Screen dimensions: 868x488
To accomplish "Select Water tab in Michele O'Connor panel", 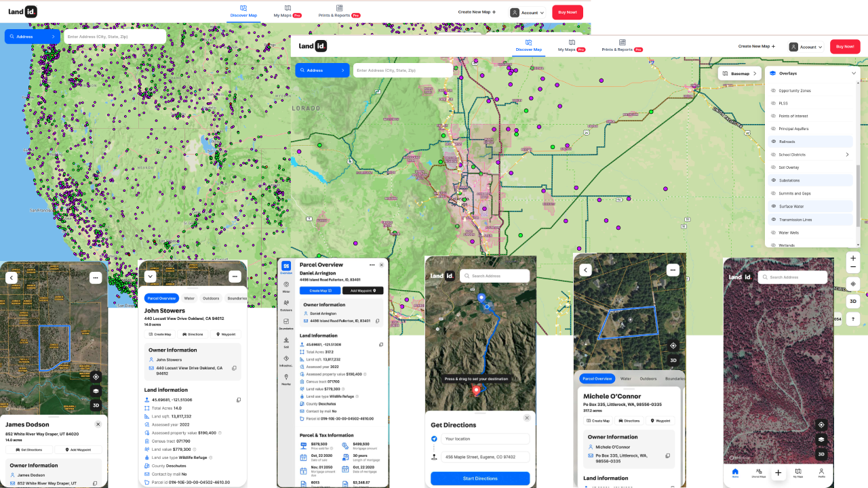I will tap(625, 379).
